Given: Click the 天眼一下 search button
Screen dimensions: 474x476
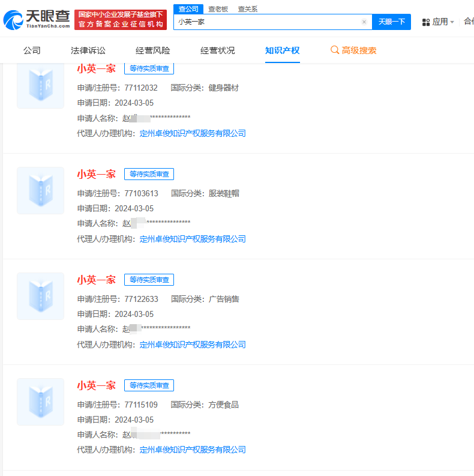Looking at the screenshot, I should [391, 22].
